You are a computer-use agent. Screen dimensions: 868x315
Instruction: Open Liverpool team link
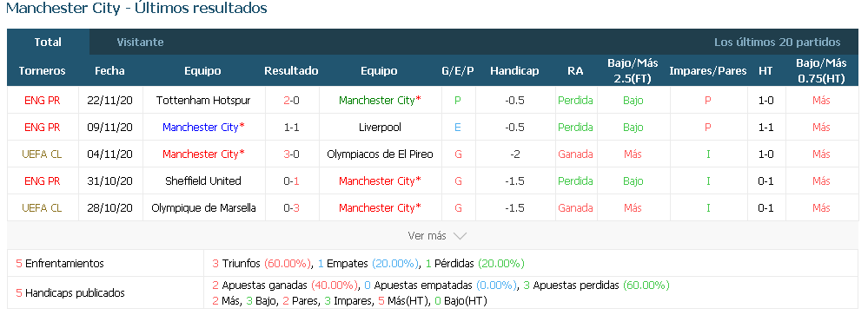click(x=380, y=127)
